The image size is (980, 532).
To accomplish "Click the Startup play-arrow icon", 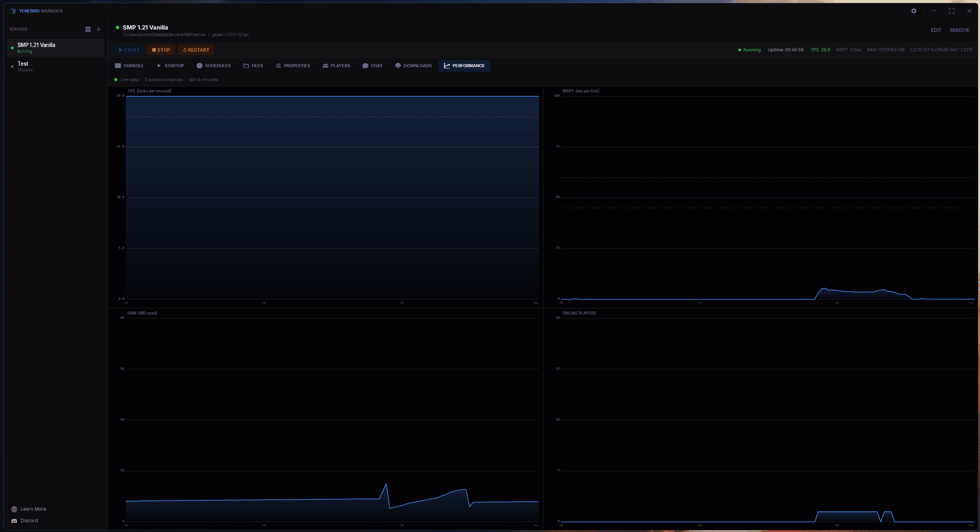I will [x=159, y=66].
